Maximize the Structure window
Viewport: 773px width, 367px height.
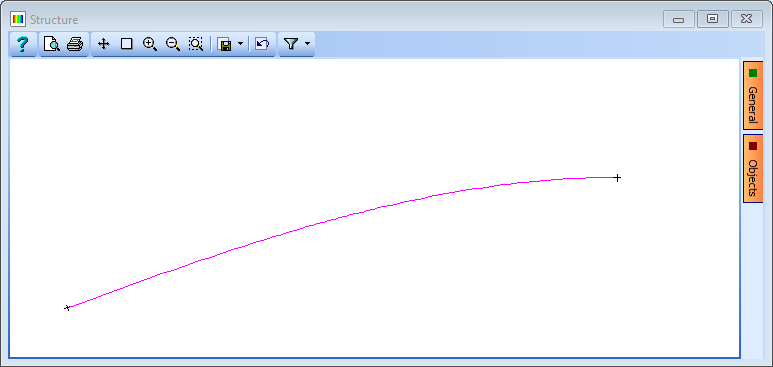coord(712,19)
